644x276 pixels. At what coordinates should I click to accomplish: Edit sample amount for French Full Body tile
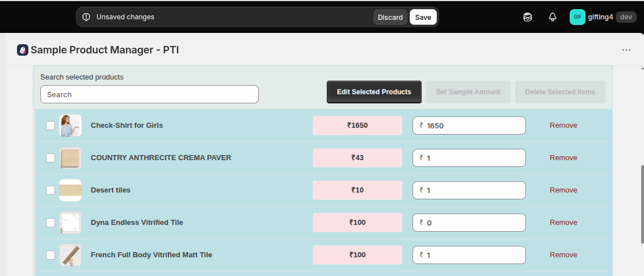[469, 255]
